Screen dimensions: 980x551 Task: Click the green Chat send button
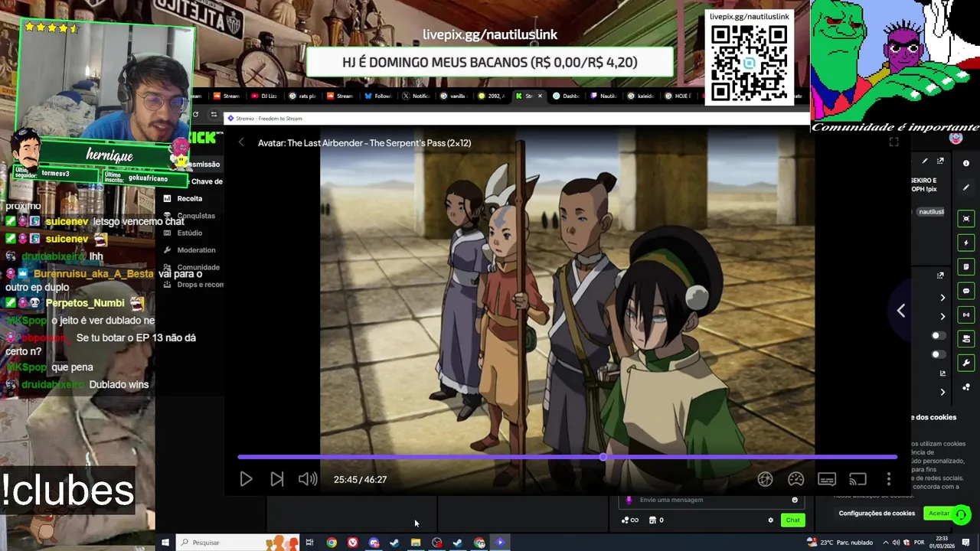(792, 520)
